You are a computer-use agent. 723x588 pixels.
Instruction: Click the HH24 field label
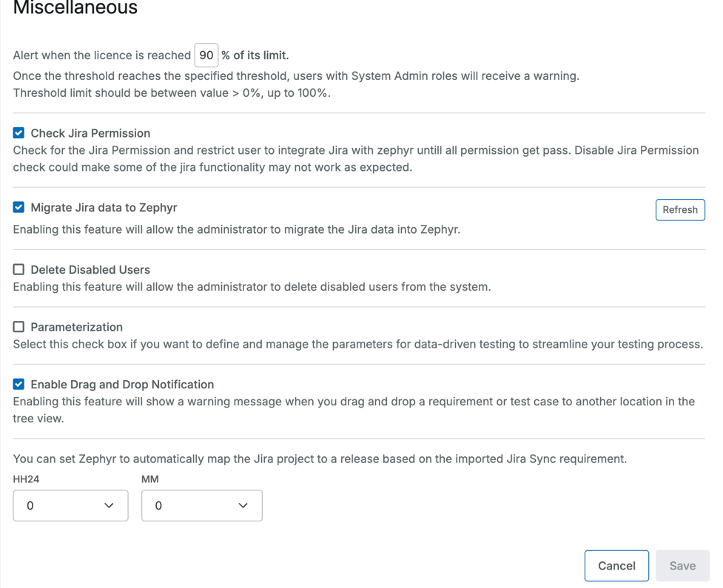(x=26, y=479)
